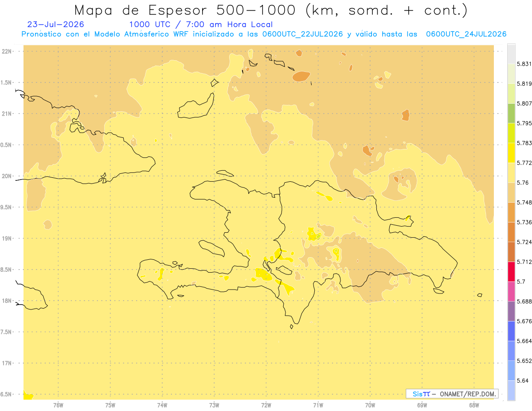
Task: Click the colorbar value 5.807
Action: pyautogui.click(x=524, y=103)
